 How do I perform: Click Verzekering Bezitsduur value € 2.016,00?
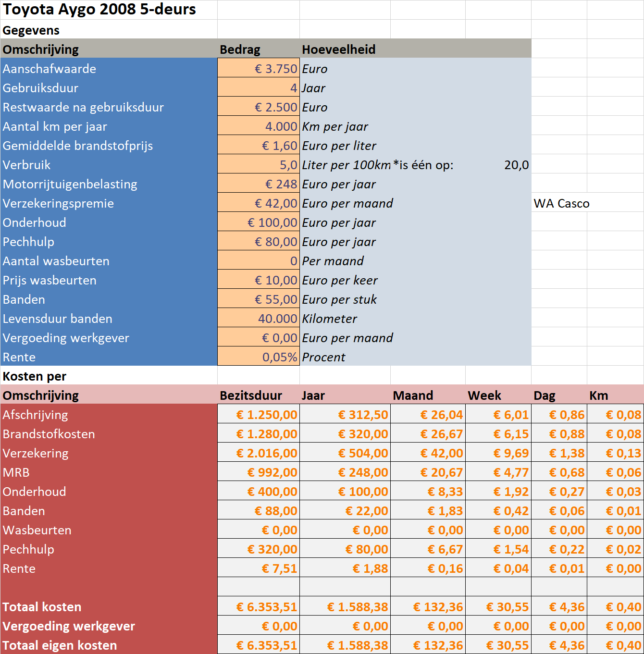(x=259, y=452)
